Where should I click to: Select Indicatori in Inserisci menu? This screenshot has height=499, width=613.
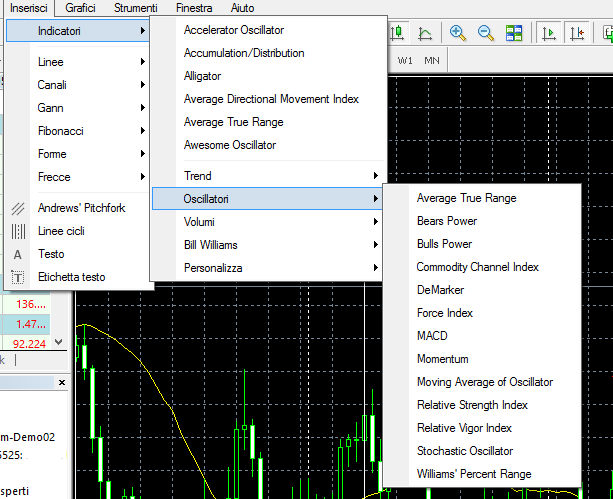click(77, 31)
